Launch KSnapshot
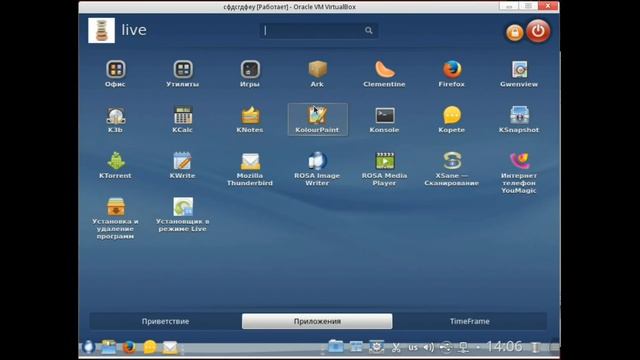This screenshot has height=360, width=640. pyautogui.click(x=519, y=120)
